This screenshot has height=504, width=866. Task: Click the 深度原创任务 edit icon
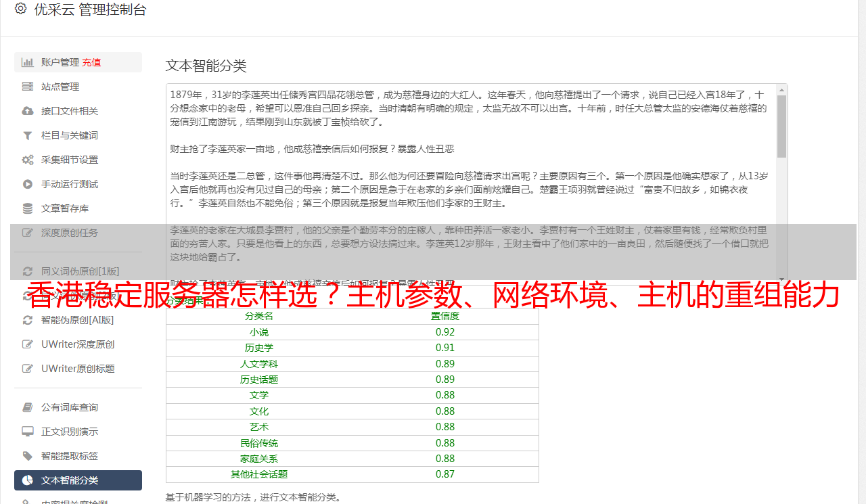28,233
